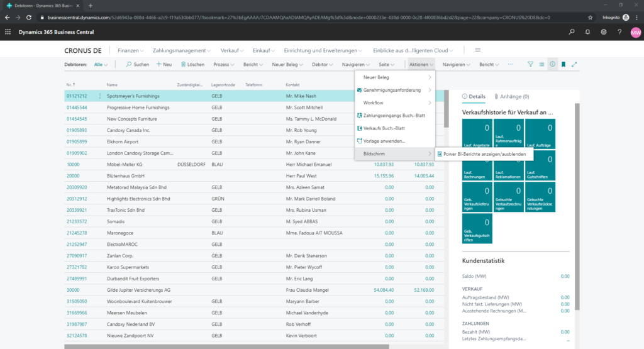Viewport: 644px width, 349px height.
Task: Collapse the Aktionen menu
Action: tap(421, 65)
